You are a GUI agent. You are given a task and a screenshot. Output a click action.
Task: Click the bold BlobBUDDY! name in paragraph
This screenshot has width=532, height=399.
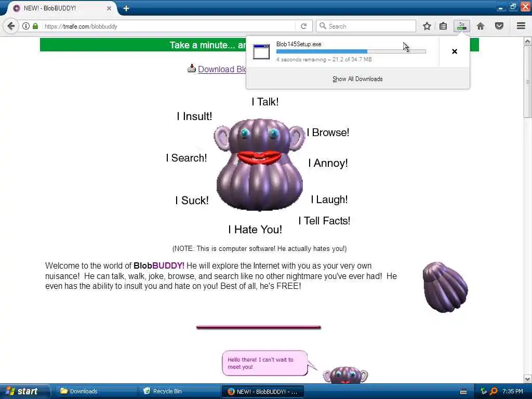[159, 265]
